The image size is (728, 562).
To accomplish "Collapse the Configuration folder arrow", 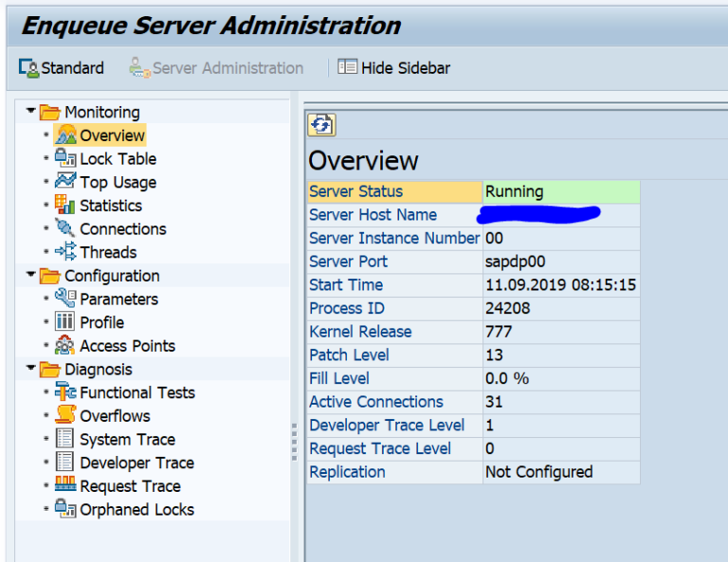I will click(31, 276).
